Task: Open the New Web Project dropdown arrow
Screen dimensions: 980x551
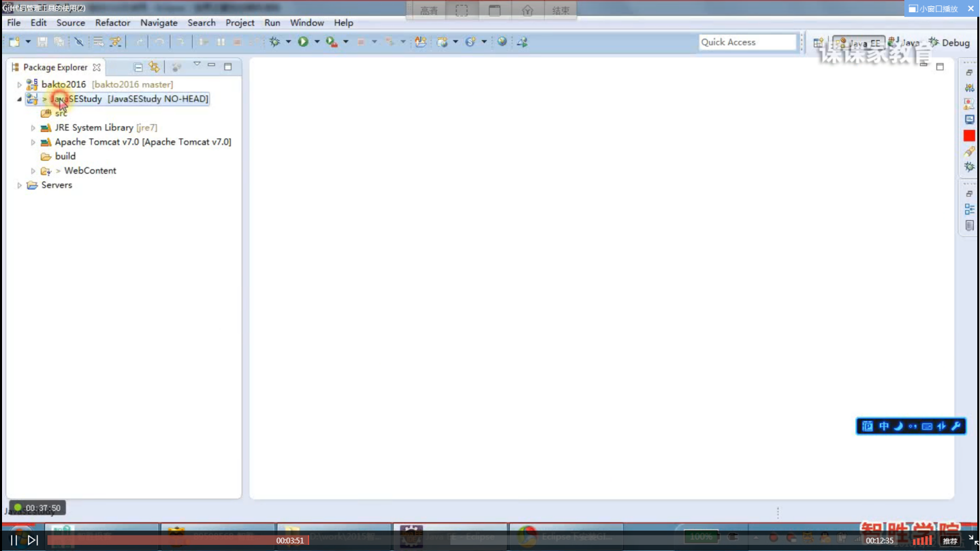Action: [x=456, y=42]
